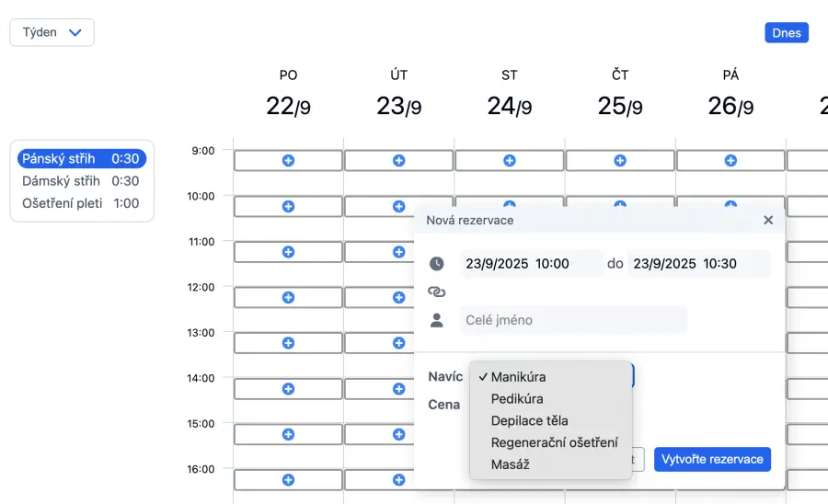The height and width of the screenshot is (504, 828).
Task: Select Regenerační ošetření from the list
Action: (x=554, y=443)
